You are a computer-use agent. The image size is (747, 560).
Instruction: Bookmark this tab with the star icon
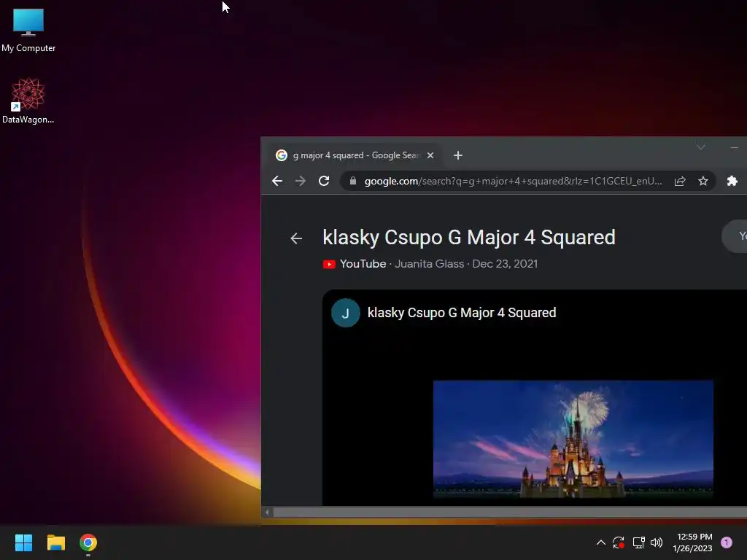[703, 181]
